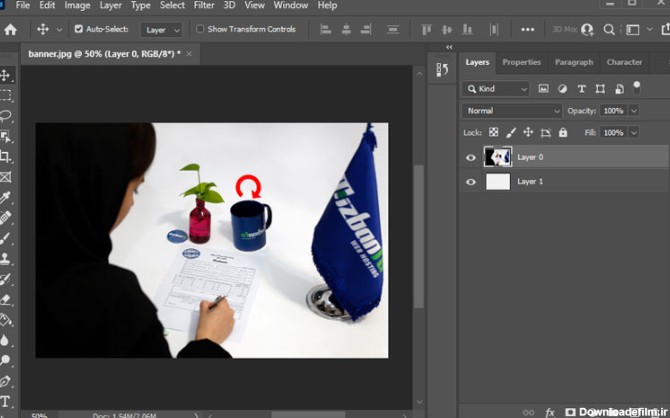
Task: Select the Type tool
Action: (x=6, y=401)
